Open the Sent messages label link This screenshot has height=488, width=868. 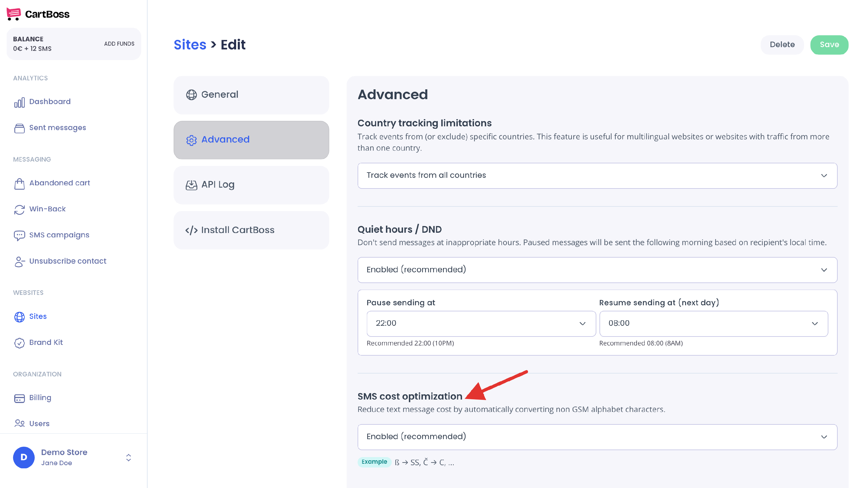coord(58,128)
